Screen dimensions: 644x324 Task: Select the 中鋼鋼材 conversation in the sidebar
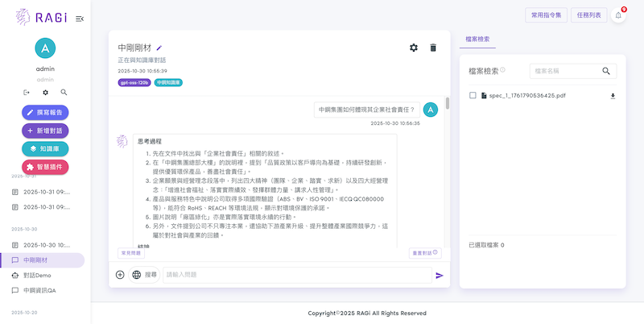[x=43, y=260]
